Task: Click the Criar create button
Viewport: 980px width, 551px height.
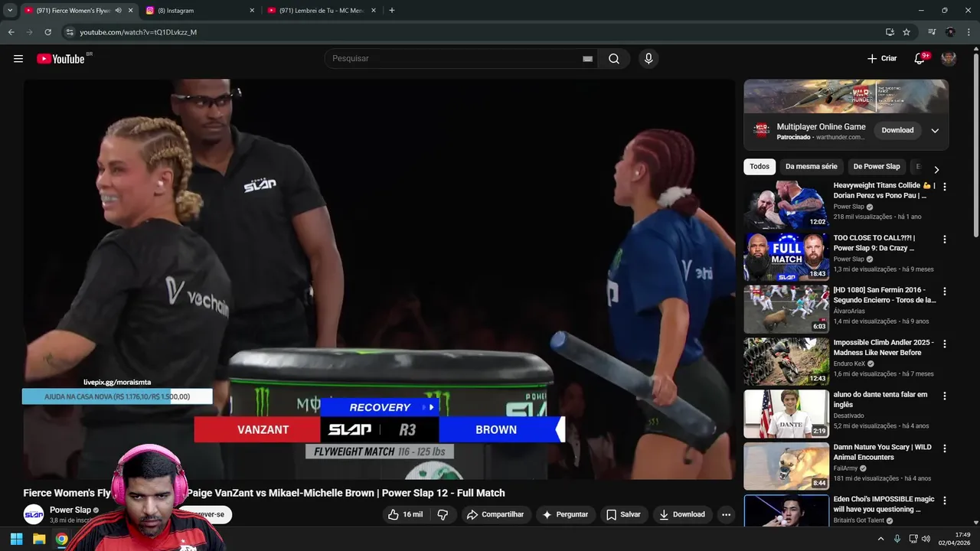Action: (x=882, y=59)
